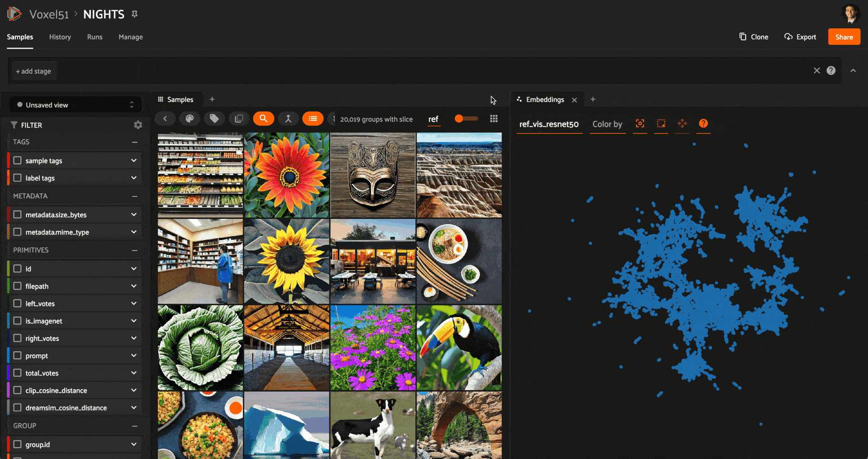The width and height of the screenshot is (868, 459).
Task: Expand the right_votes filter dropdown
Action: (134, 338)
